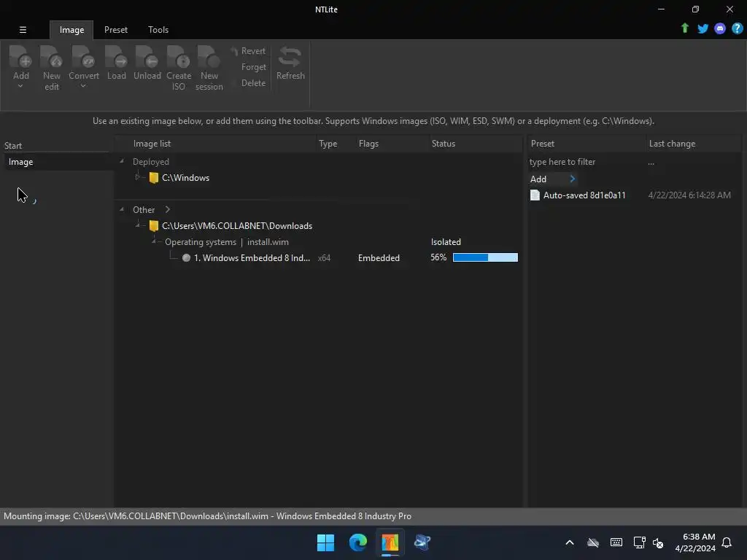Screen dimensions: 747x560
Task: Click the New edit toolbar icon
Action: pos(52,57)
